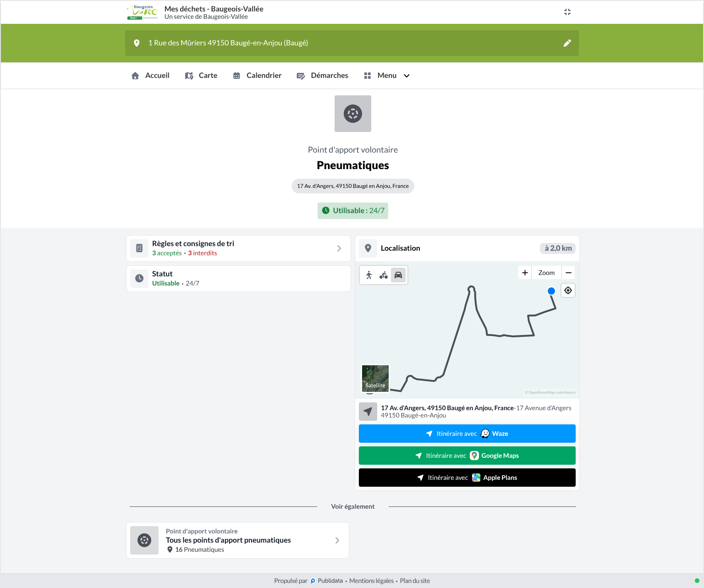Click the tire icon in the Voir également card
This screenshot has width=704, height=588.
tap(144, 540)
